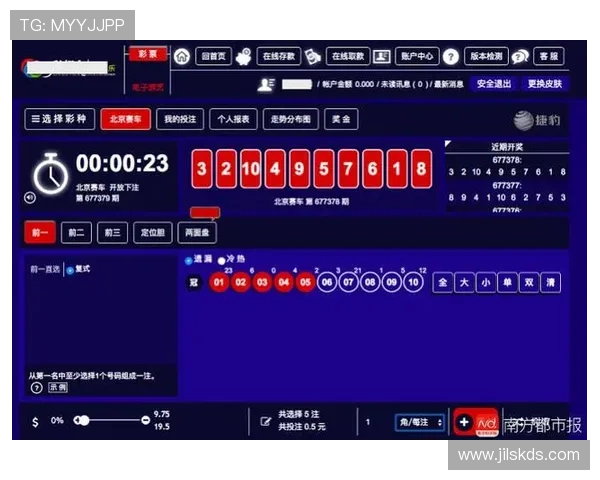Select the 冷热 radio option

click(221, 261)
